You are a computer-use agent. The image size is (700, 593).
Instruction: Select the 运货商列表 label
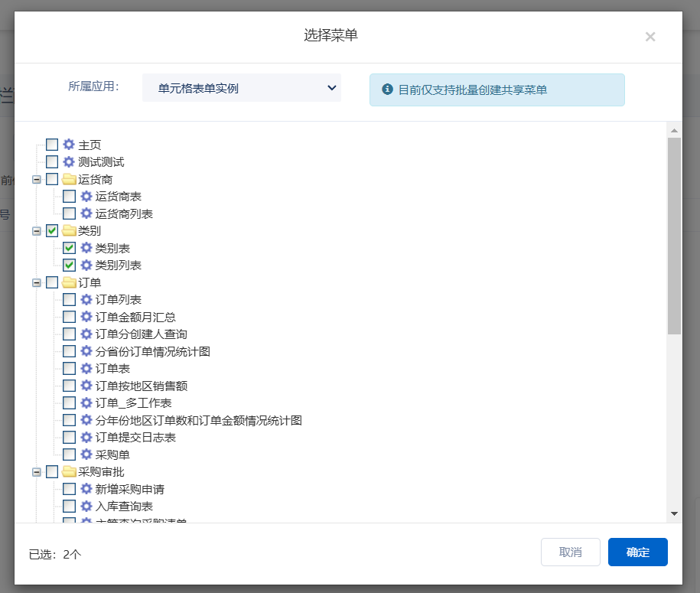(124, 214)
